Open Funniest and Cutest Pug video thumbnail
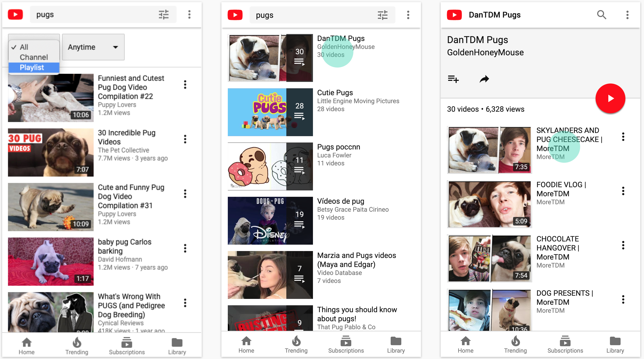This screenshot has width=644, height=359. 51,98
